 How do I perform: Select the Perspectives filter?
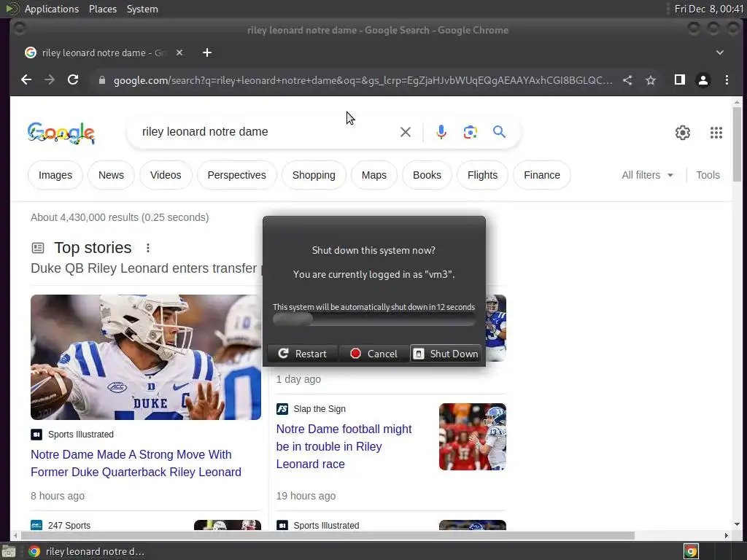tap(237, 175)
